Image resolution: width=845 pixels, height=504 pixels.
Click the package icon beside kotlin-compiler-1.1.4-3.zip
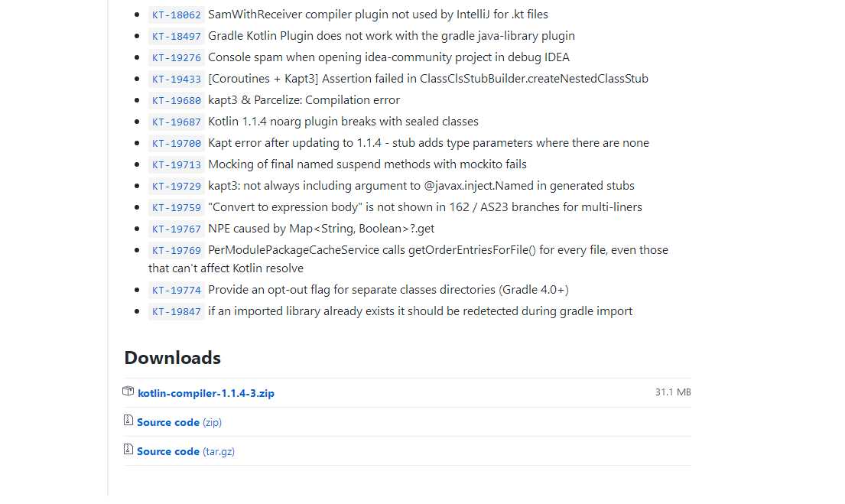(128, 392)
